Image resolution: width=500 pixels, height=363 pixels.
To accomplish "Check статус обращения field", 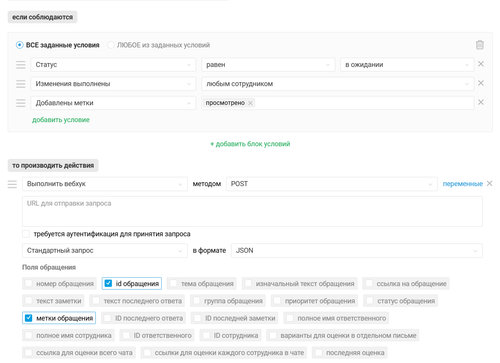I will pos(370,301).
